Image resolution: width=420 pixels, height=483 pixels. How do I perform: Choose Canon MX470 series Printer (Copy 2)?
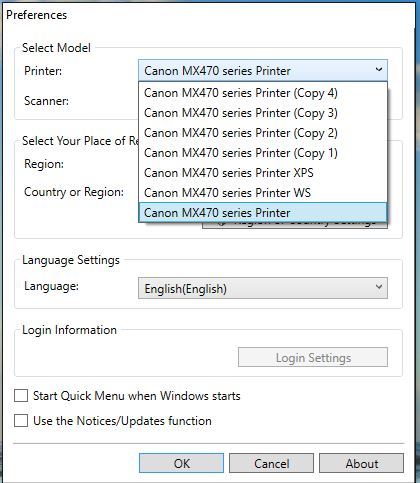263,133
